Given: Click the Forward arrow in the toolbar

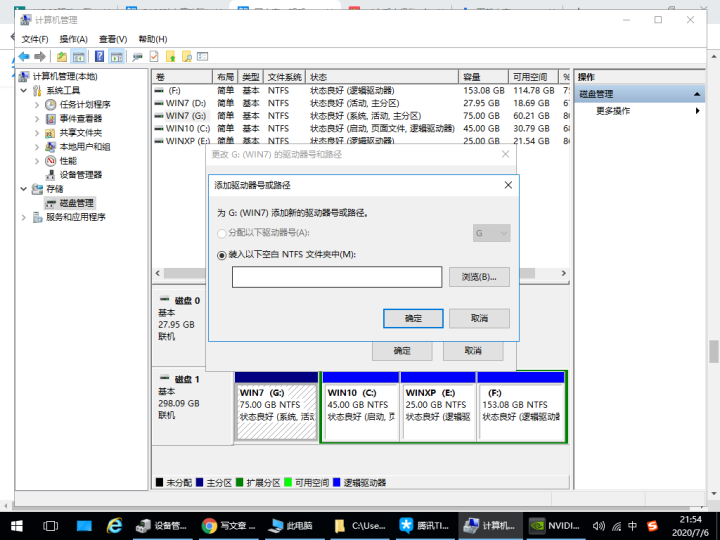Looking at the screenshot, I should 40,56.
